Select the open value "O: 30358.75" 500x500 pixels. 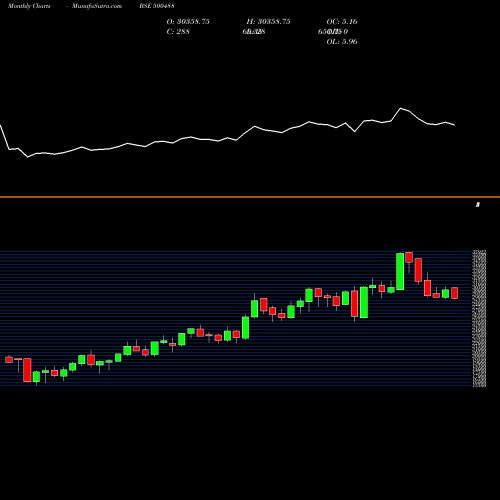[188, 22]
